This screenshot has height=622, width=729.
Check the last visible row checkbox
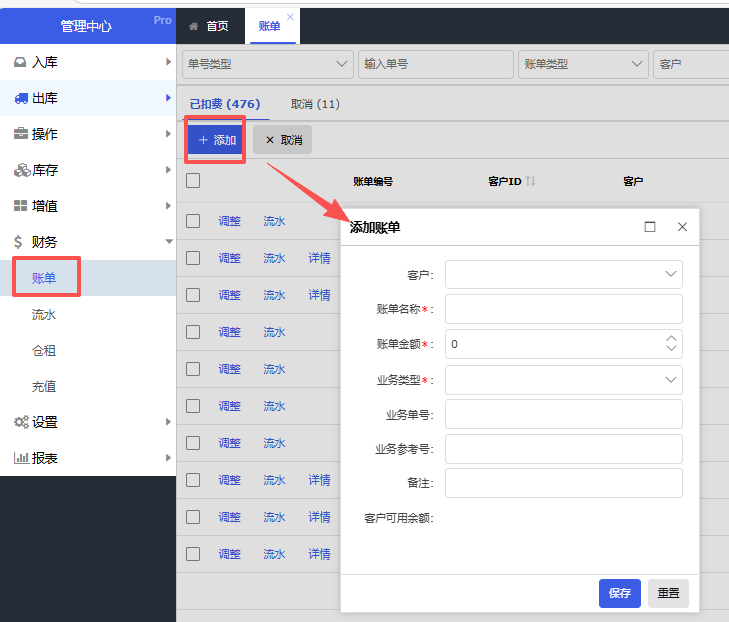193,554
